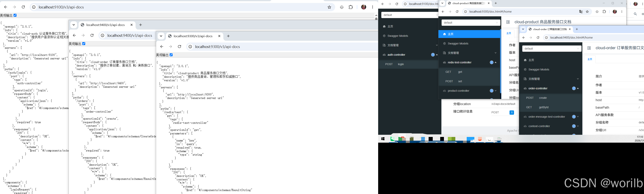Open the POST create endpoint
This screenshot has height=194, width=644.
click(551, 98)
